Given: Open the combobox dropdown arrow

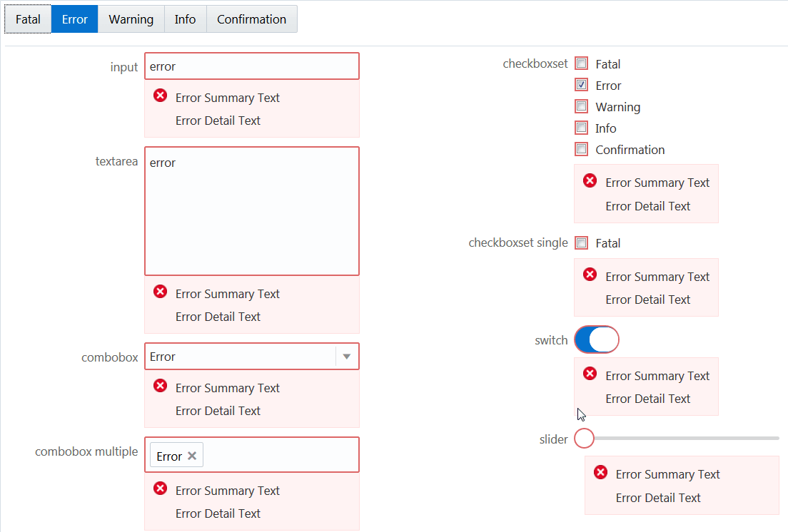Looking at the screenshot, I should [x=347, y=356].
